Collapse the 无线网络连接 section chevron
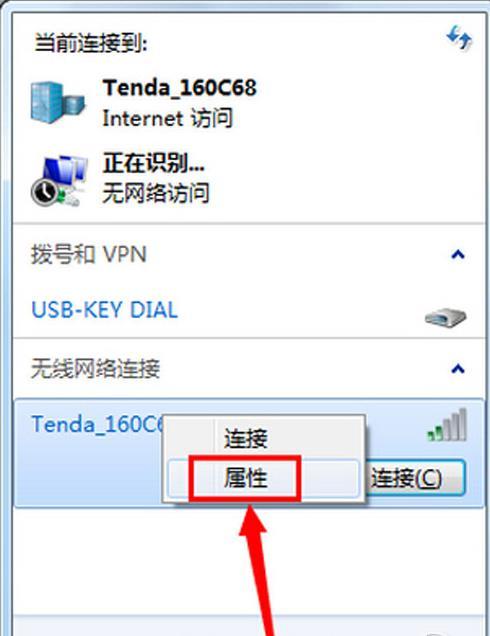Viewport: 490px width, 636px height. pyautogui.click(x=458, y=369)
